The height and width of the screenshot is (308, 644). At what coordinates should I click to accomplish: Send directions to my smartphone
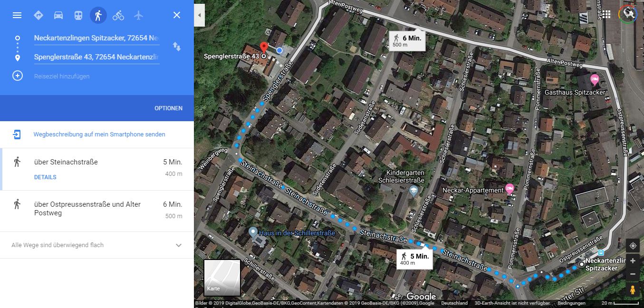click(x=99, y=135)
